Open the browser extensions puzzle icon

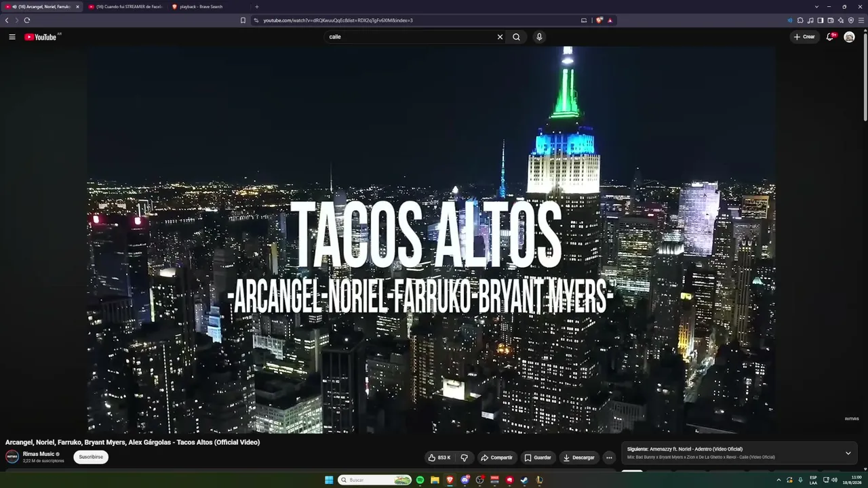pyautogui.click(x=800, y=20)
